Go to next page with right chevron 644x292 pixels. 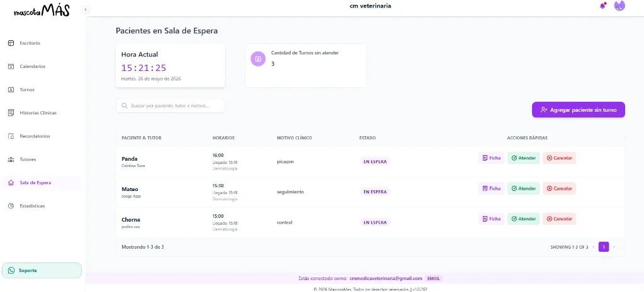614,247
